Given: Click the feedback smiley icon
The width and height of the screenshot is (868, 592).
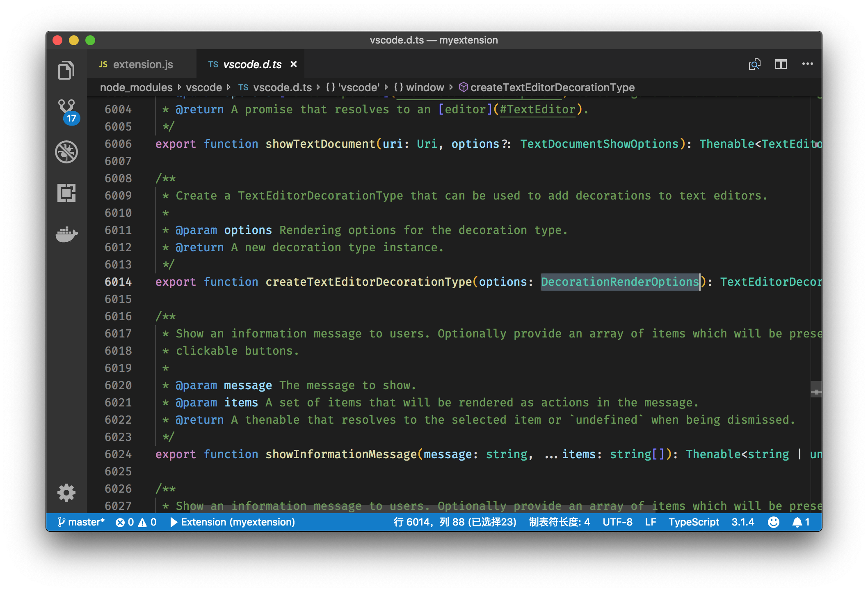Looking at the screenshot, I should click(773, 522).
